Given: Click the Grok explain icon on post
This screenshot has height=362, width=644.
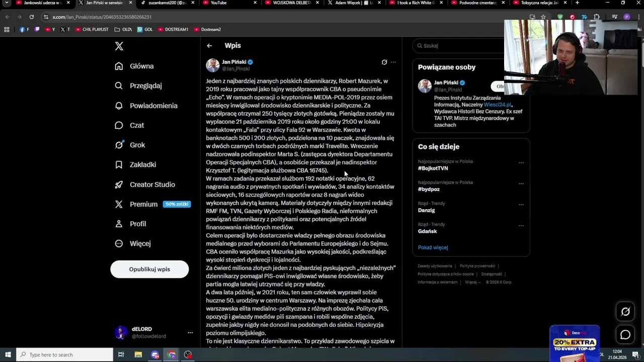Looking at the screenshot, I should click(384, 62).
